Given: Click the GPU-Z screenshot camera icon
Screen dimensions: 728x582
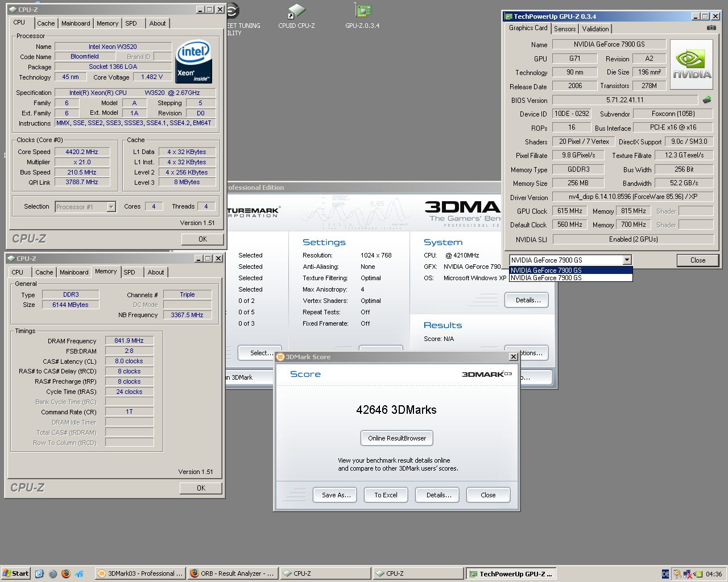Looking at the screenshot, I should click(x=711, y=27).
